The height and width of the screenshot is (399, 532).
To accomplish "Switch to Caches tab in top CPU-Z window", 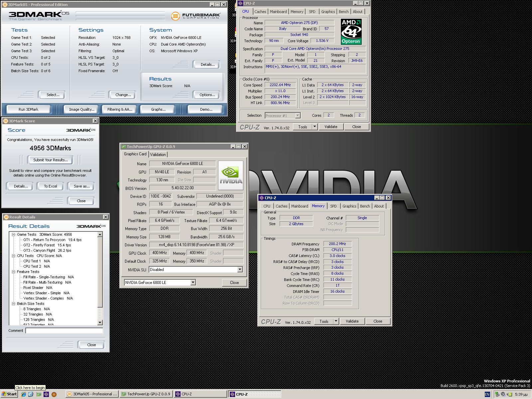I will 260,12.
